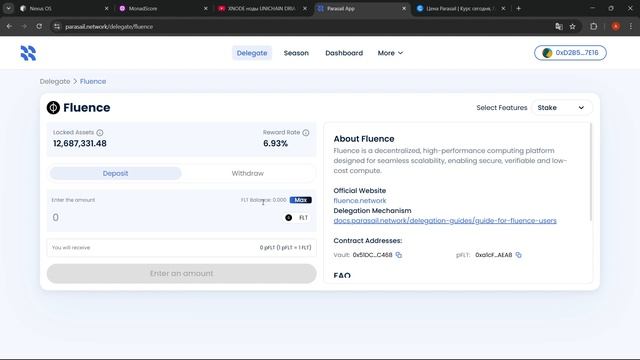Close the Nexus OS browser tab
This screenshot has height=360, width=640.
pos(107,8)
